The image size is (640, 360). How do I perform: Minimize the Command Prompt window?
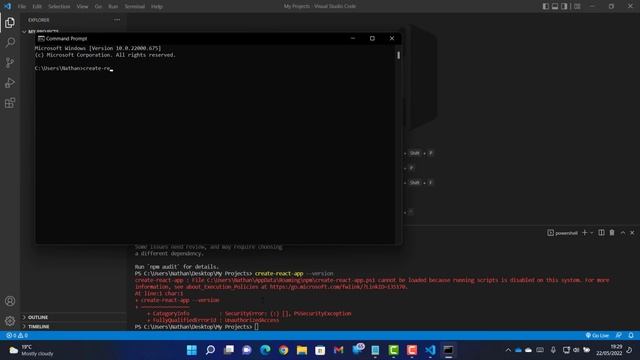[353, 38]
